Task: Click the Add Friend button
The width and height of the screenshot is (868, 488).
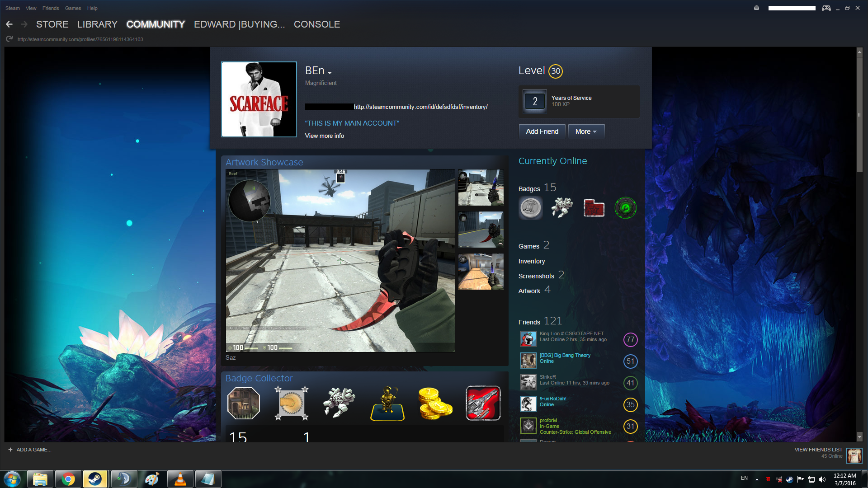Action: 542,131
